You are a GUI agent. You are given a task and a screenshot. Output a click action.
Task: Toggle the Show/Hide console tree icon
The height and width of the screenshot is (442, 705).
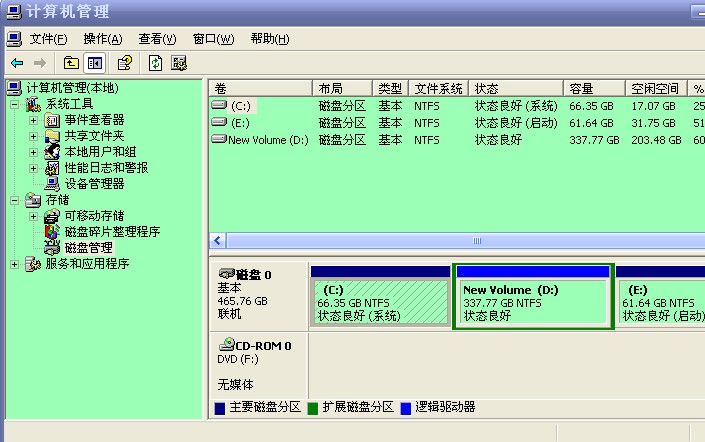[95, 63]
